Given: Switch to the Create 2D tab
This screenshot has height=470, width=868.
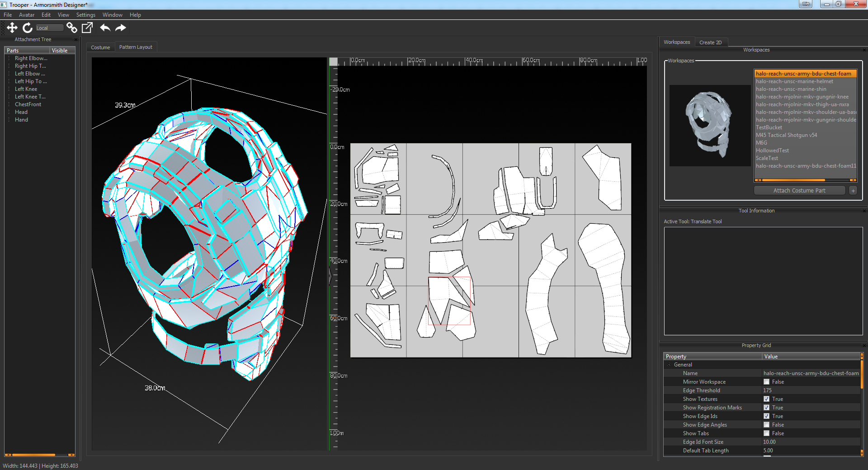Looking at the screenshot, I should pos(710,42).
